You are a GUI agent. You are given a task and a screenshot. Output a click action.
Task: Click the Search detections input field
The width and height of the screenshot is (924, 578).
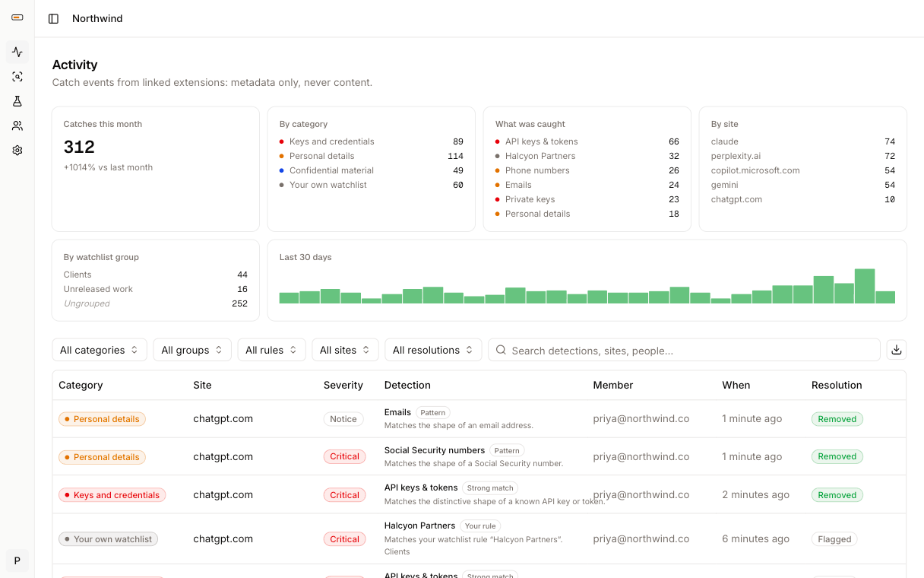684,350
